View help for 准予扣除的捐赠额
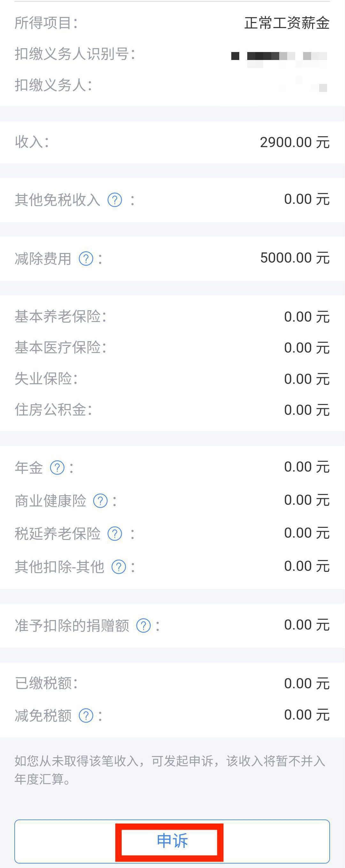 pos(143,625)
